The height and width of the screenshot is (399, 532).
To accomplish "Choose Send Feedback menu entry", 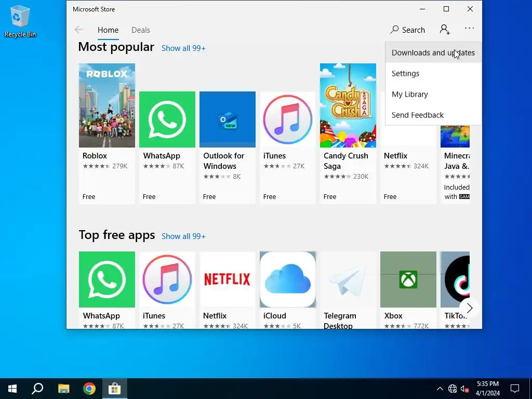I will pos(433,115).
